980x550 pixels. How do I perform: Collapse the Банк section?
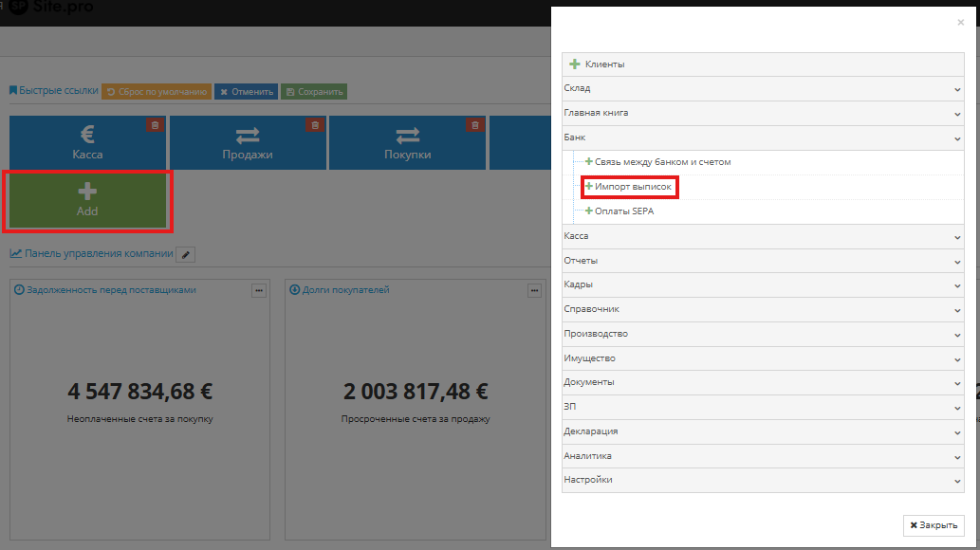tap(763, 137)
